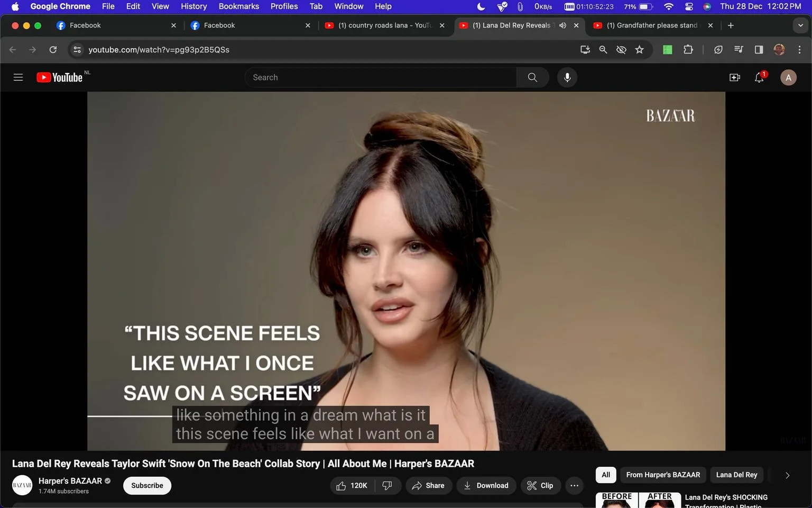The image size is (812, 508).
Task: Create a Clip of the video
Action: coord(540,485)
